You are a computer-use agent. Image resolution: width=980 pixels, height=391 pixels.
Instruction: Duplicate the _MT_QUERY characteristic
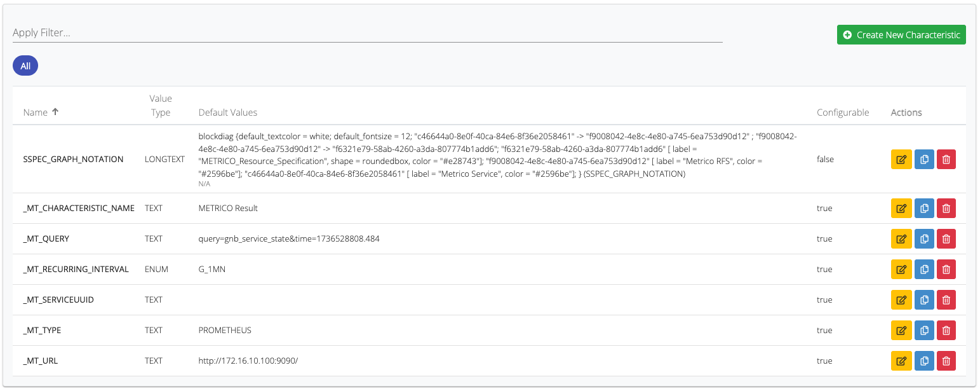click(924, 239)
